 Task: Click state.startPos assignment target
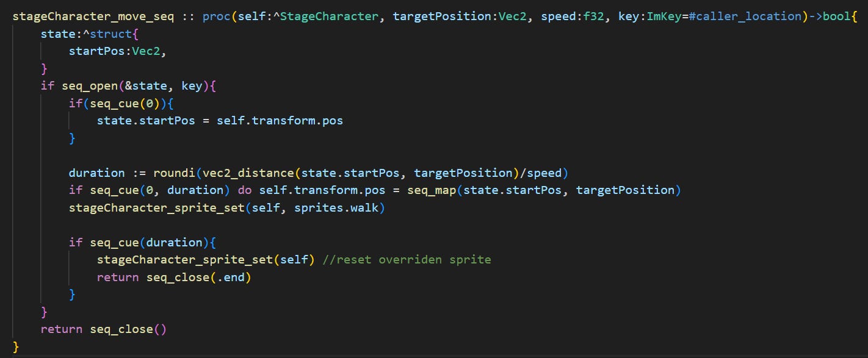coord(146,121)
